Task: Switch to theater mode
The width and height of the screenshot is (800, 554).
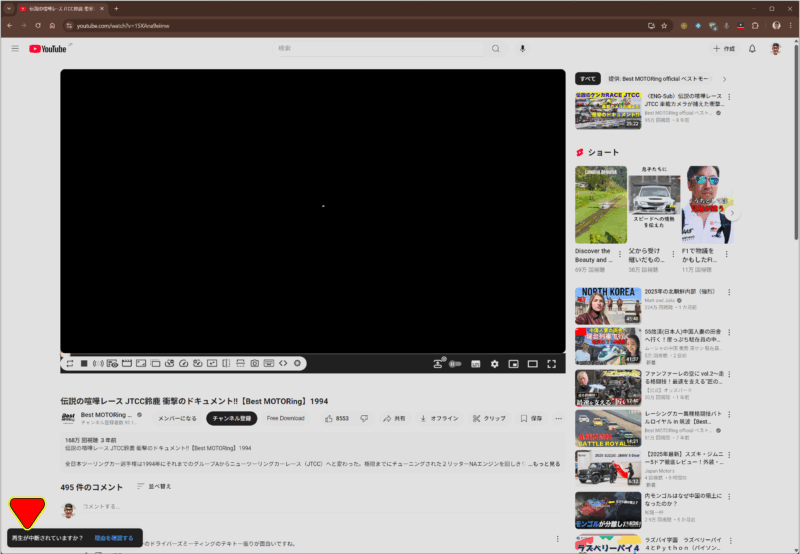Action: (x=533, y=364)
